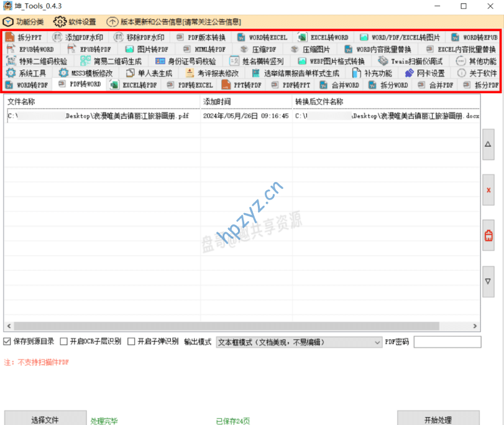Click the red X remove button
This screenshot has height=425, width=504.
tap(488, 190)
